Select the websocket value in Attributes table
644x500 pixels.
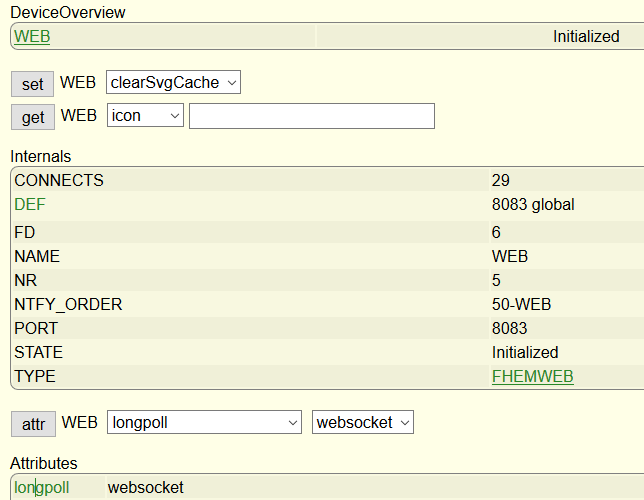pyautogui.click(x=145, y=488)
